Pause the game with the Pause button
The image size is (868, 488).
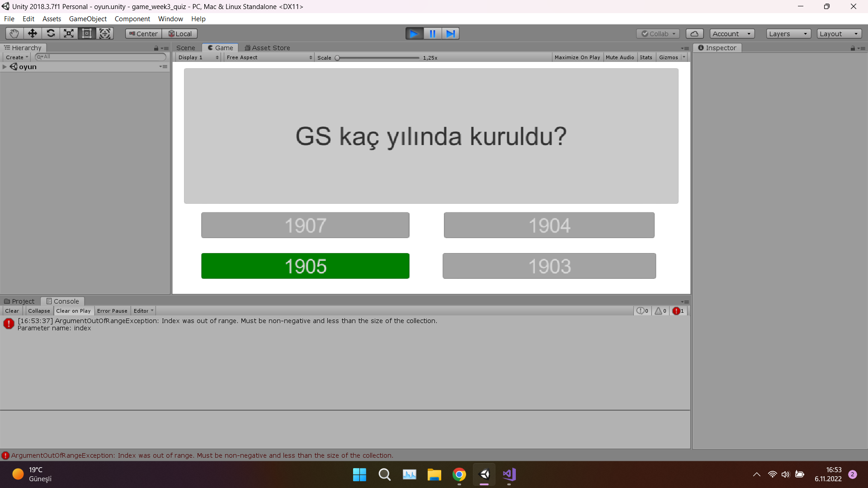pyautogui.click(x=432, y=33)
